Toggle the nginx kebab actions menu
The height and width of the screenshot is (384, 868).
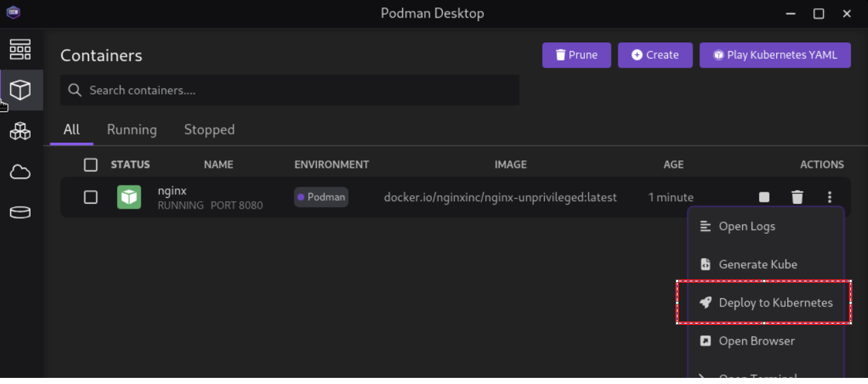pyautogui.click(x=829, y=197)
